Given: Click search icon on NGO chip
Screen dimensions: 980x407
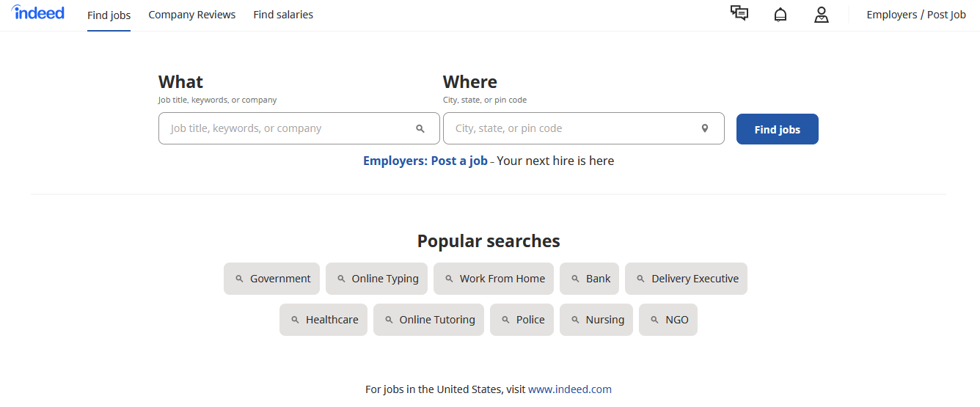Looking at the screenshot, I should tap(654, 320).
